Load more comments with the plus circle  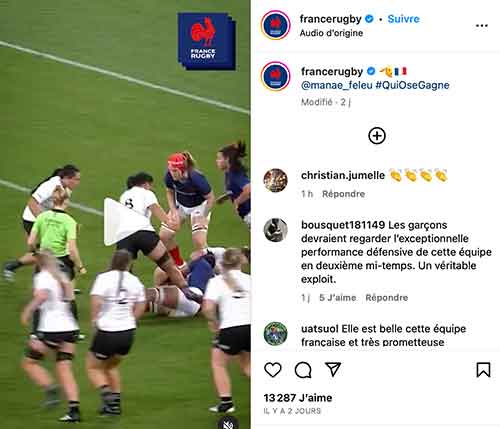(377, 136)
